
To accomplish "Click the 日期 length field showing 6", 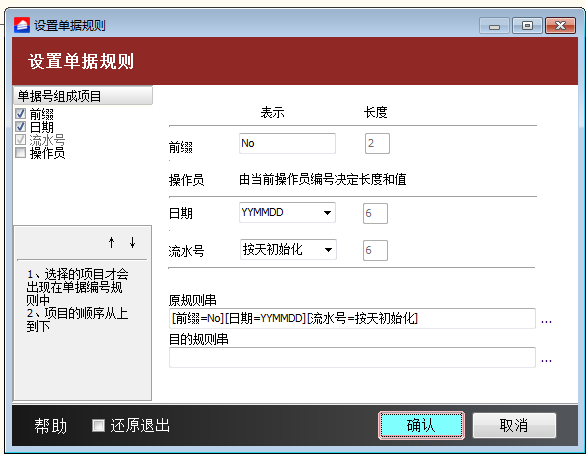I will [x=375, y=213].
